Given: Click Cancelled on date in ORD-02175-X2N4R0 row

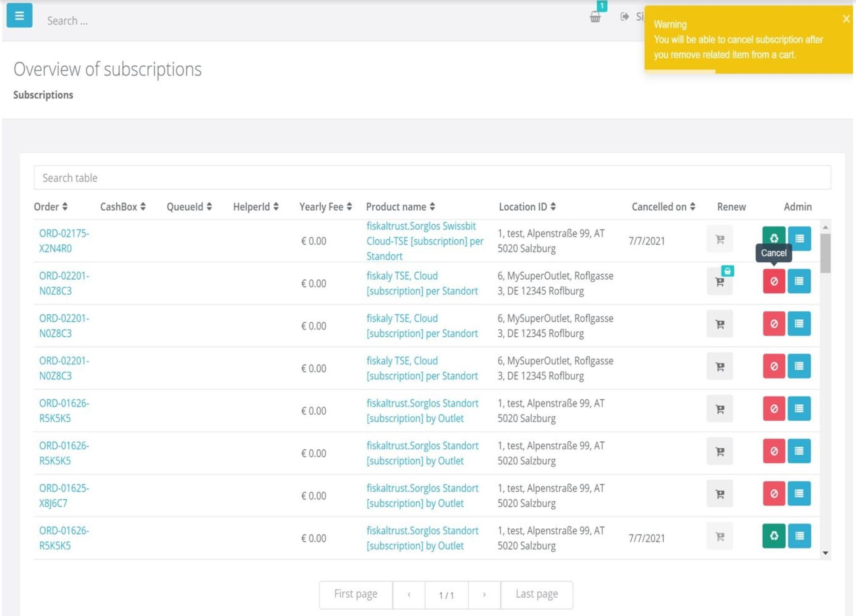Looking at the screenshot, I should (647, 241).
